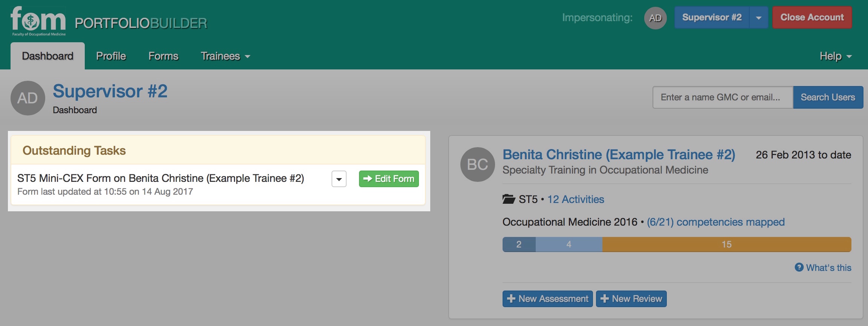
Task: Click the ST5 folder icon
Action: point(509,199)
